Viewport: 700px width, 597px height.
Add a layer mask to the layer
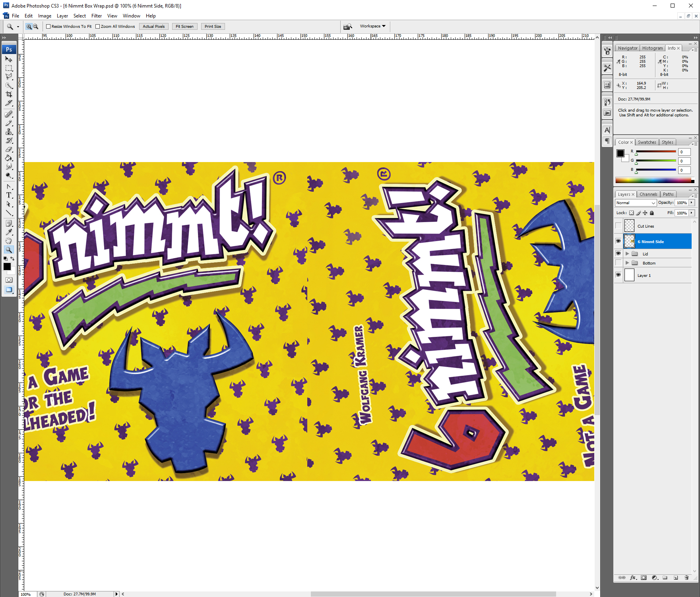point(644,578)
